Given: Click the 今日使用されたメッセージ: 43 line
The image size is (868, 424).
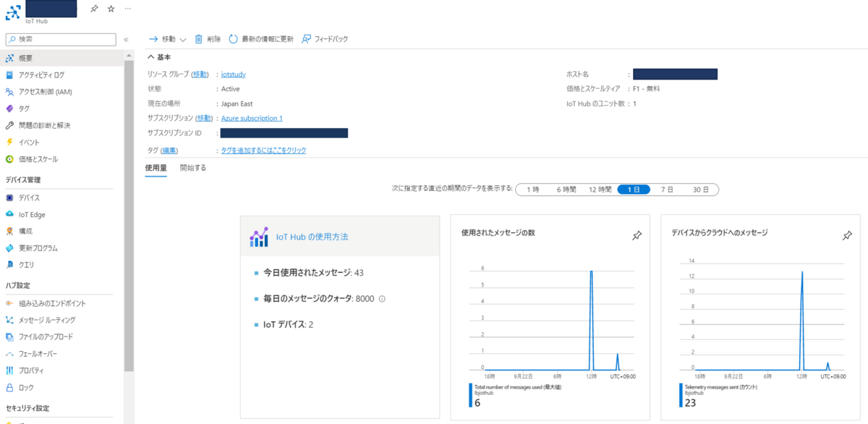Looking at the screenshot, I should coord(313,273).
